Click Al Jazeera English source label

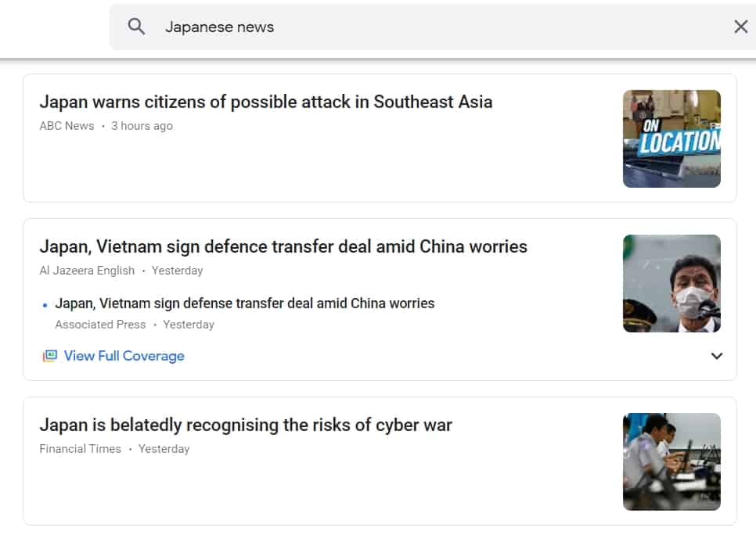pyautogui.click(x=87, y=271)
